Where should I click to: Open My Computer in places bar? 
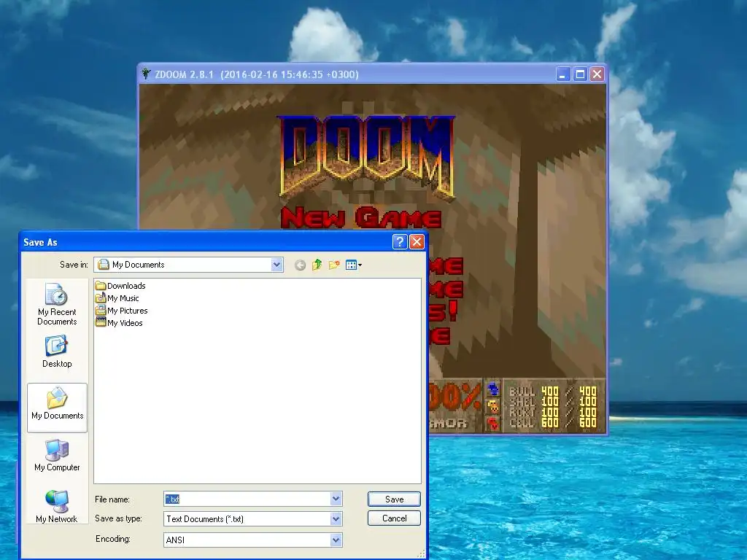57,456
